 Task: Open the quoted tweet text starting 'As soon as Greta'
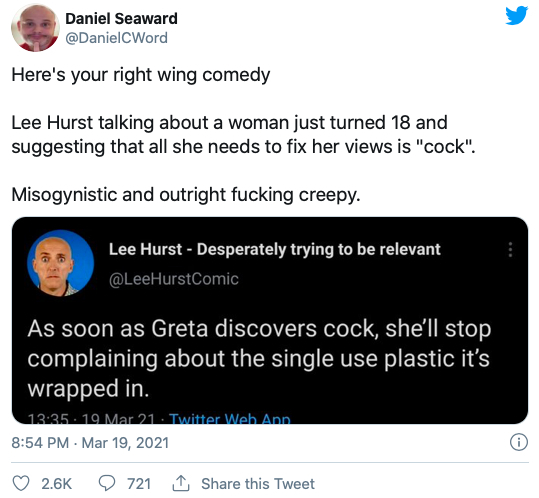(x=259, y=358)
